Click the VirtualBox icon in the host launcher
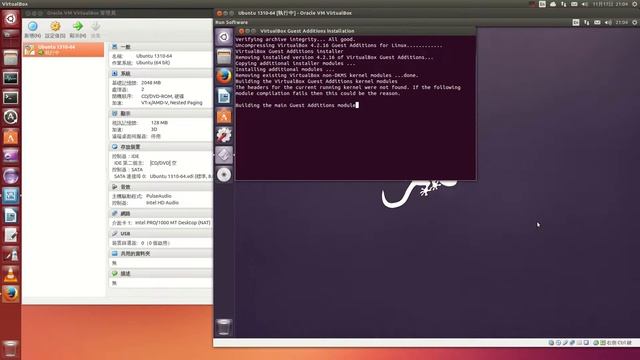 coord(10,196)
